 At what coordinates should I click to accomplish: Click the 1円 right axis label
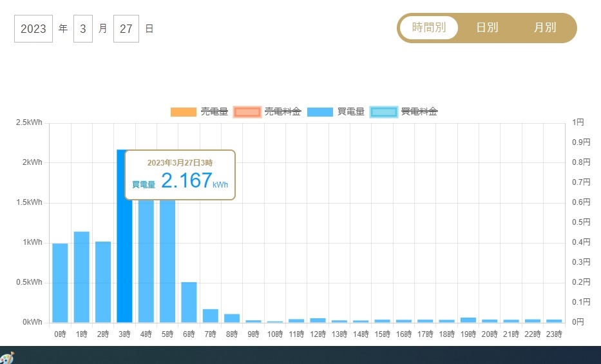578,122
